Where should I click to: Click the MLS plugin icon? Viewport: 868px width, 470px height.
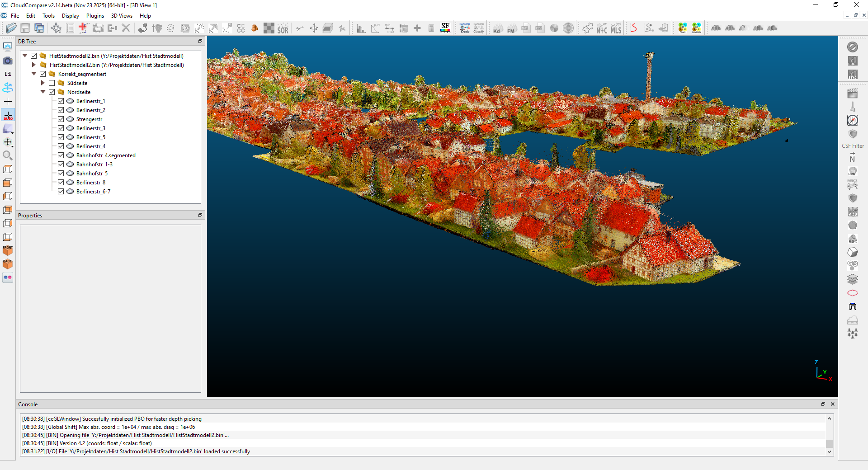pyautogui.click(x=616, y=28)
